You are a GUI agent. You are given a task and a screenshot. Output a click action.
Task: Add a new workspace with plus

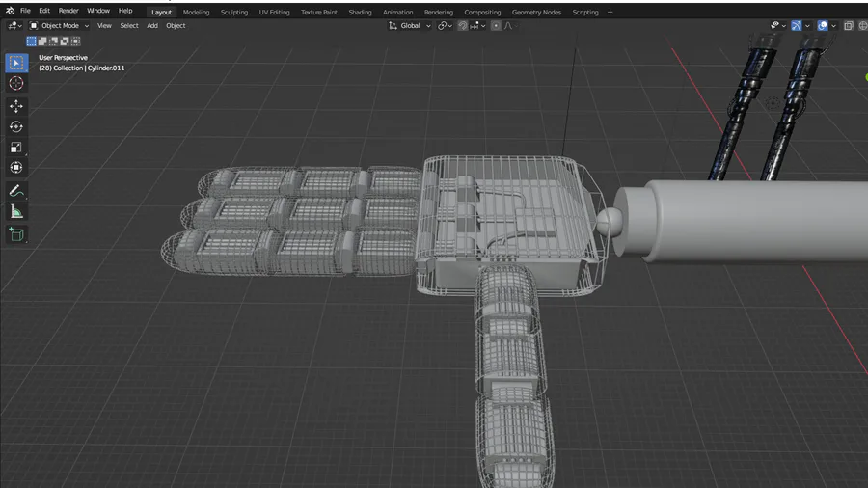coord(610,13)
